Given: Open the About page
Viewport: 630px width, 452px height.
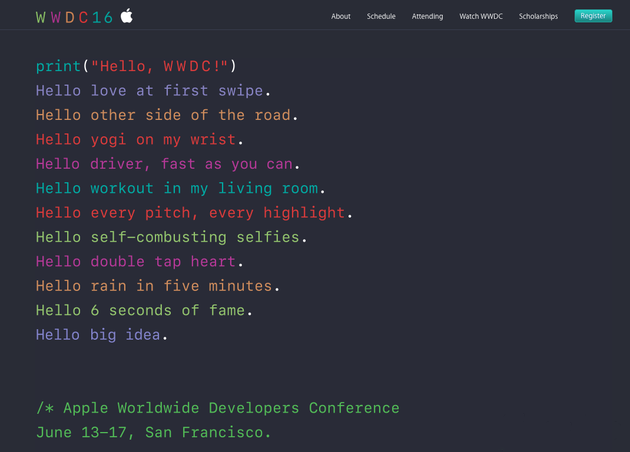Looking at the screenshot, I should tap(341, 16).
